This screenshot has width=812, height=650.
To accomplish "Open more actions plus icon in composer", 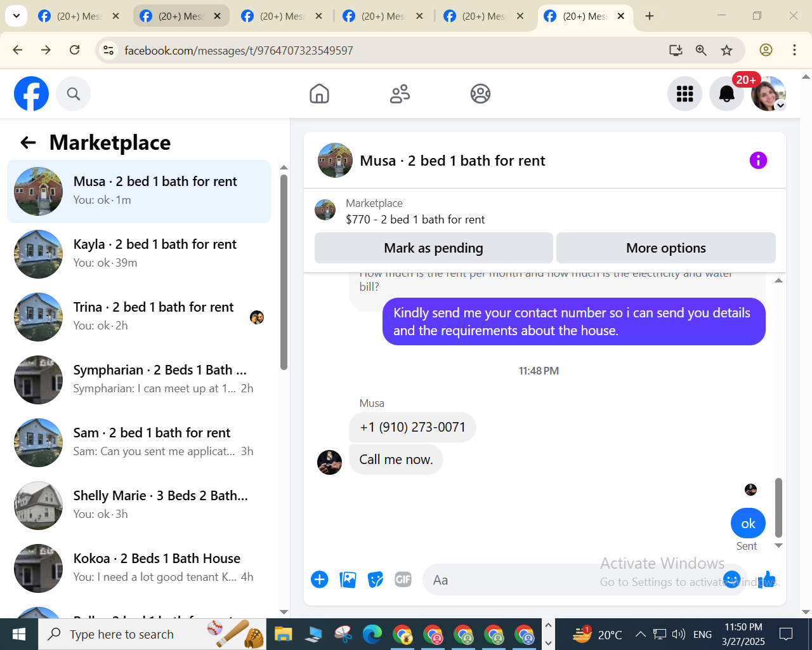I will click(320, 580).
